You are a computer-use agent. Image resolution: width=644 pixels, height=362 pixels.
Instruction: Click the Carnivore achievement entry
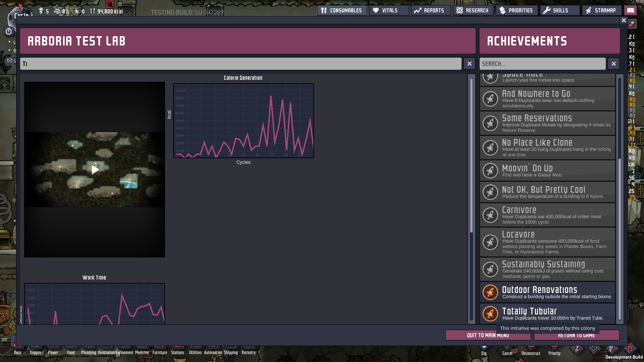pos(547,215)
